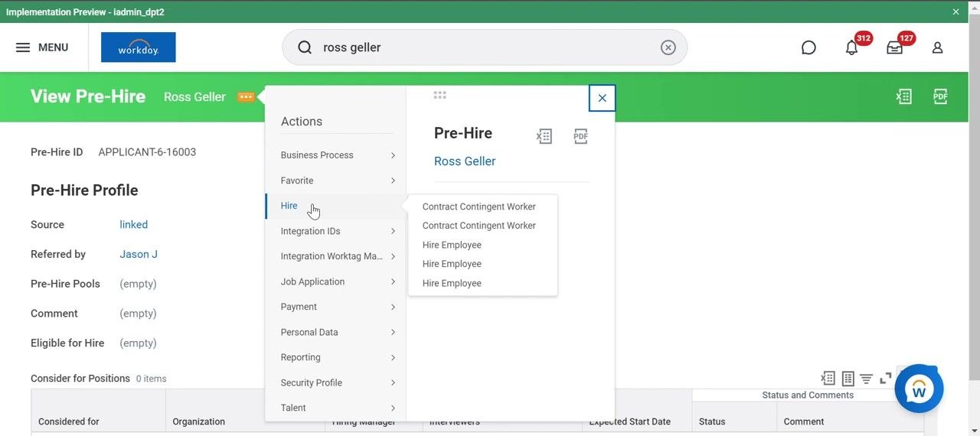Select the Hire action menu item

(336, 206)
